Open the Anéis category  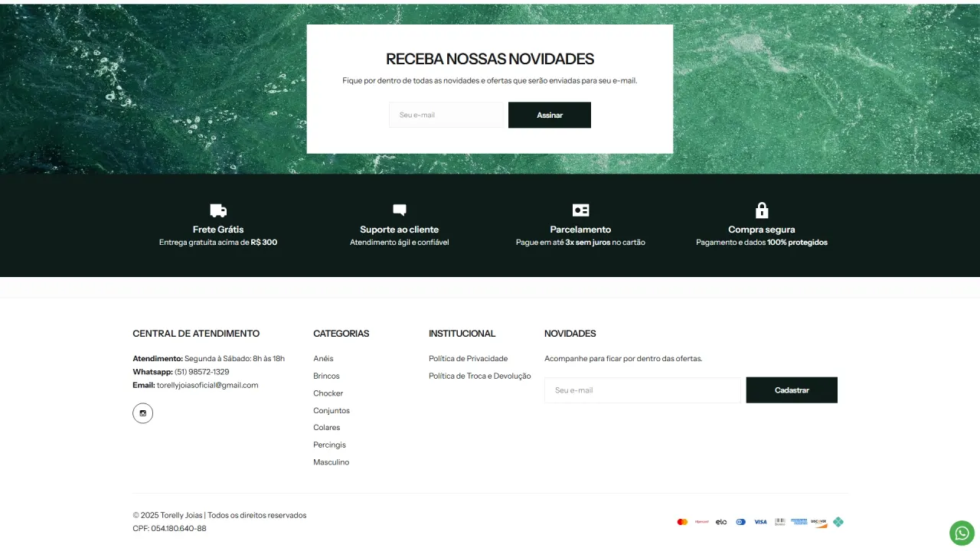point(323,358)
